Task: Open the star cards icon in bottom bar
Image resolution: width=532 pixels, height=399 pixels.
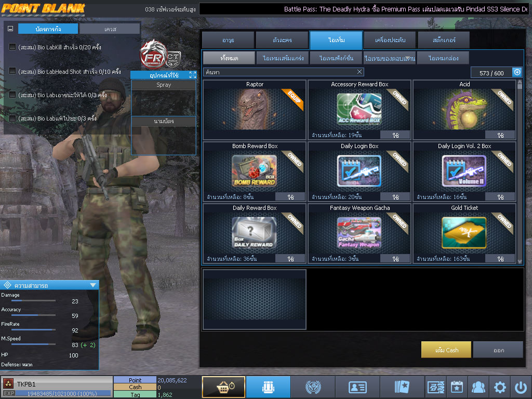Action: click(402, 387)
